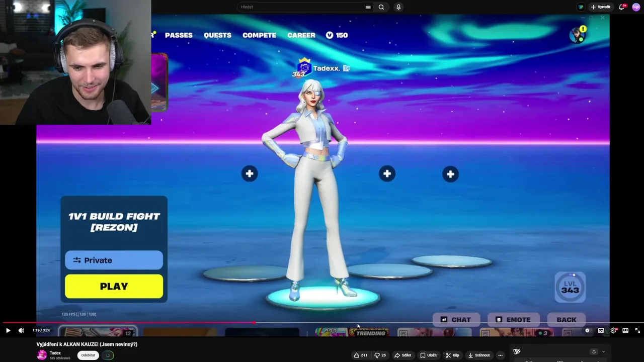Open the video settings gear

613,331
